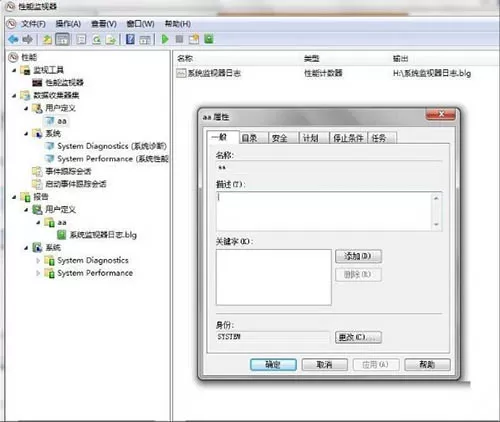Select 系统监视器日志.blg report in tree
This screenshot has width=500, height=422.
pyautogui.click(x=103, y=235)
